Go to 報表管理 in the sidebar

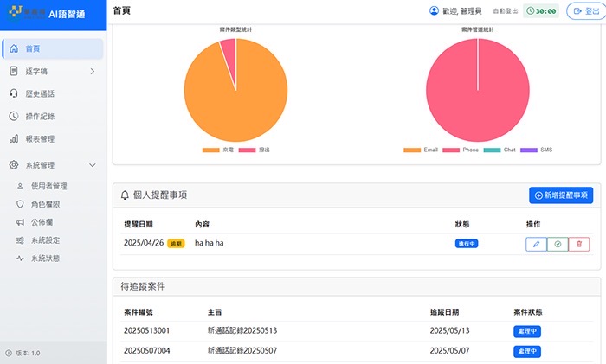(x=42, y=138)
